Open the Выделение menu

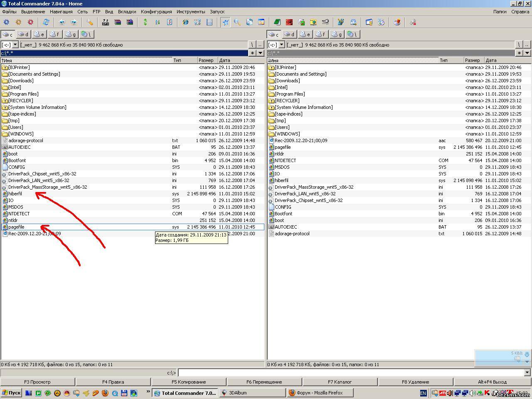(x=33, y=12)
